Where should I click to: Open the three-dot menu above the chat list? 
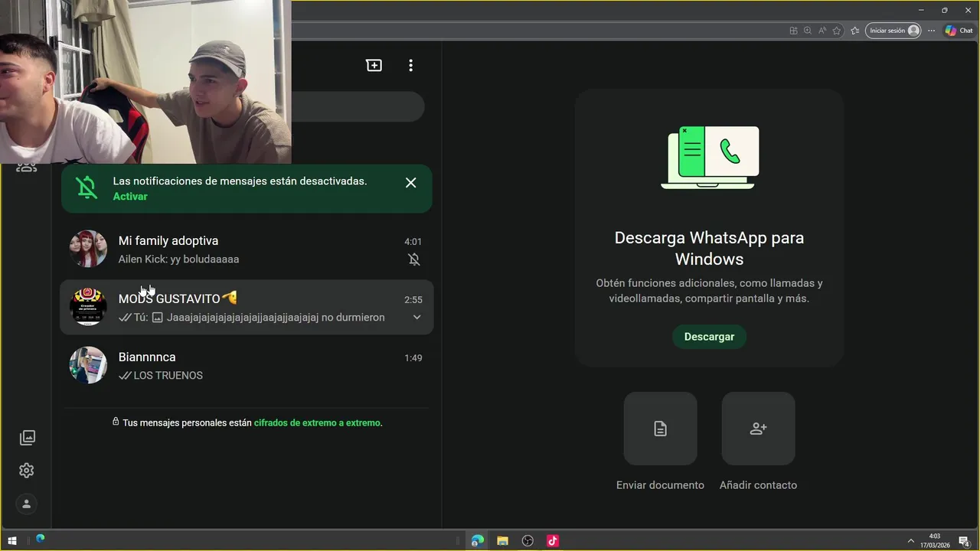410,66
